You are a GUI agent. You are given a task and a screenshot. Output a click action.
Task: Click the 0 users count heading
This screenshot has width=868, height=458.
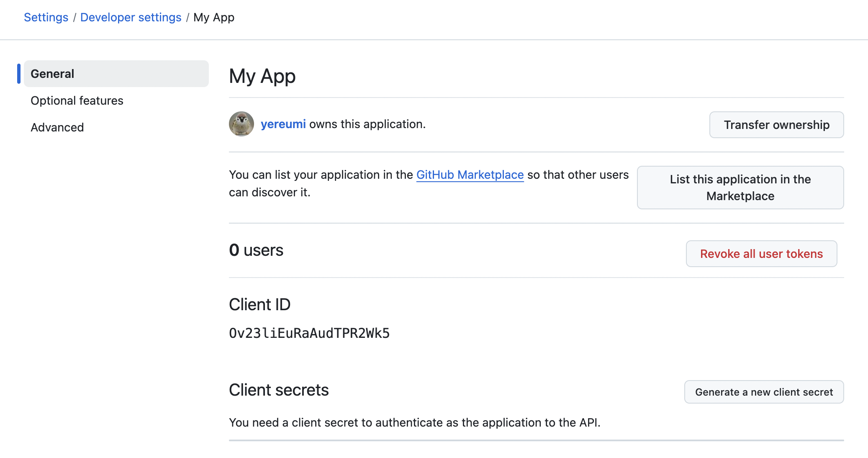coord(256,250)
